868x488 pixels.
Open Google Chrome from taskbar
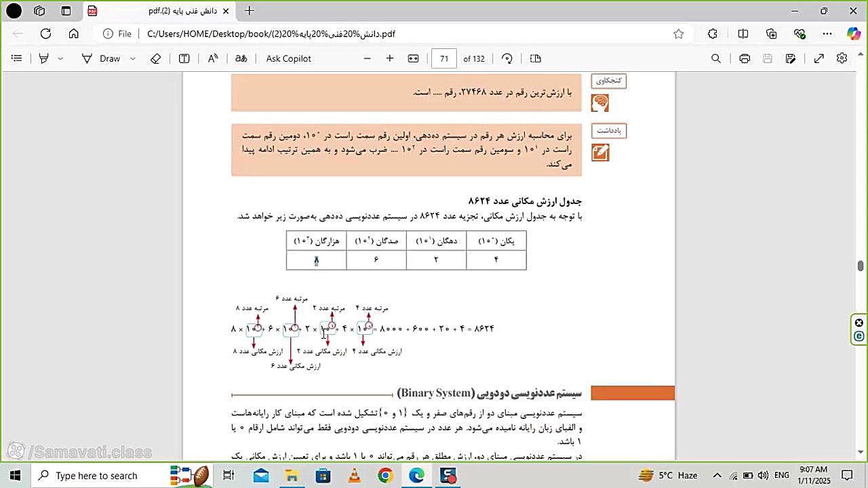tap(385, 475)
